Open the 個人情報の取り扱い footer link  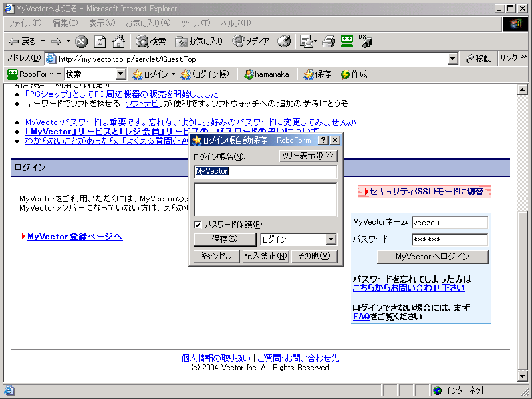point(215,358)
